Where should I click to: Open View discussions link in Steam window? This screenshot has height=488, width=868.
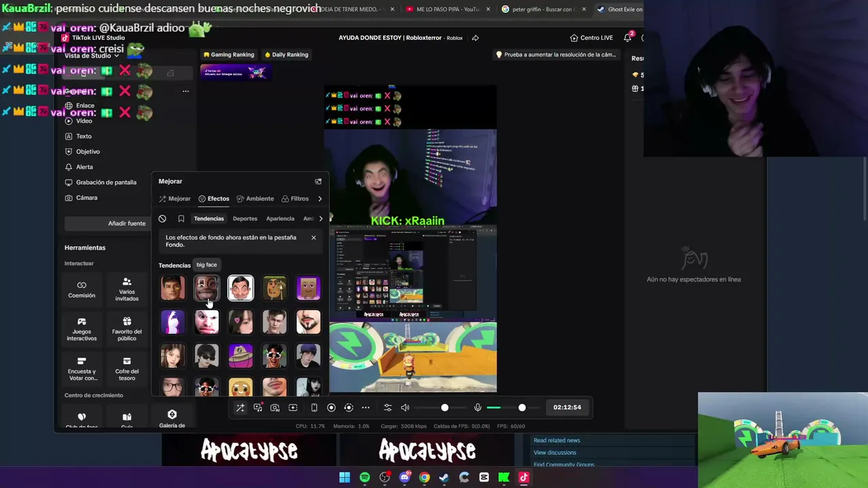555,453
